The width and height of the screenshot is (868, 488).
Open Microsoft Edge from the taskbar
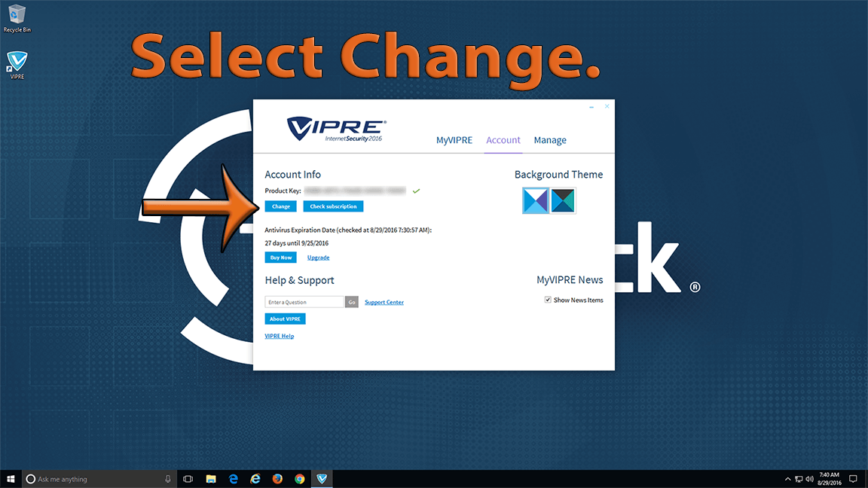pos(234,479)
